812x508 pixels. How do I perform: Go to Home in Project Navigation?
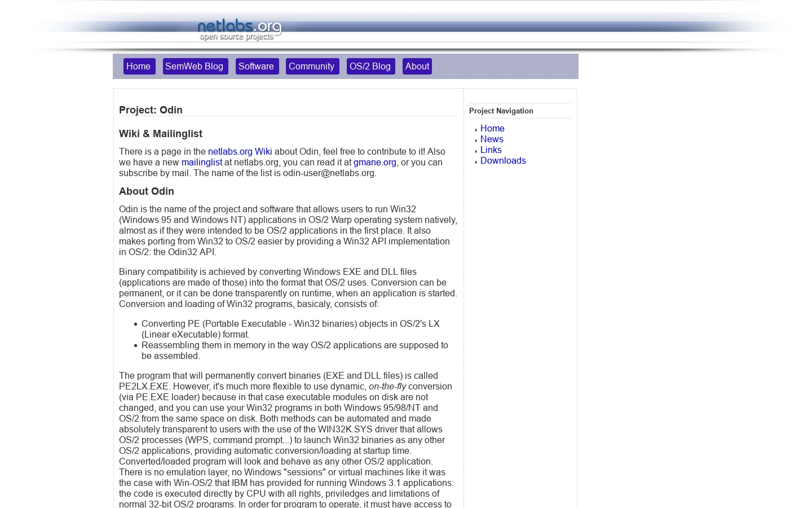[492, 128]
